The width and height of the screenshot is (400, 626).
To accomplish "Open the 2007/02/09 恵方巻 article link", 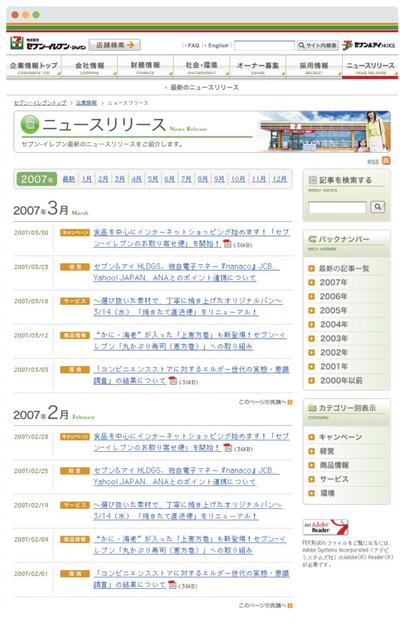I will click(x=190, y=545).
